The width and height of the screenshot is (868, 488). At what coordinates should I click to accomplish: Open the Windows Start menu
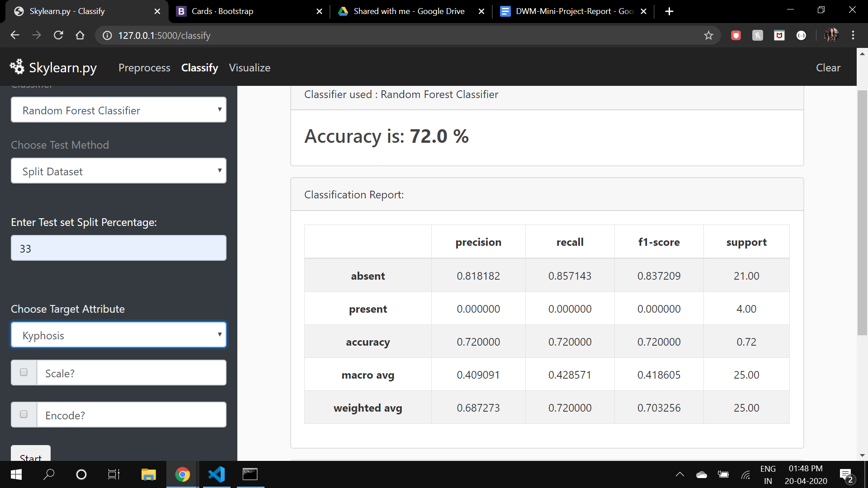(x=16, y=474)
